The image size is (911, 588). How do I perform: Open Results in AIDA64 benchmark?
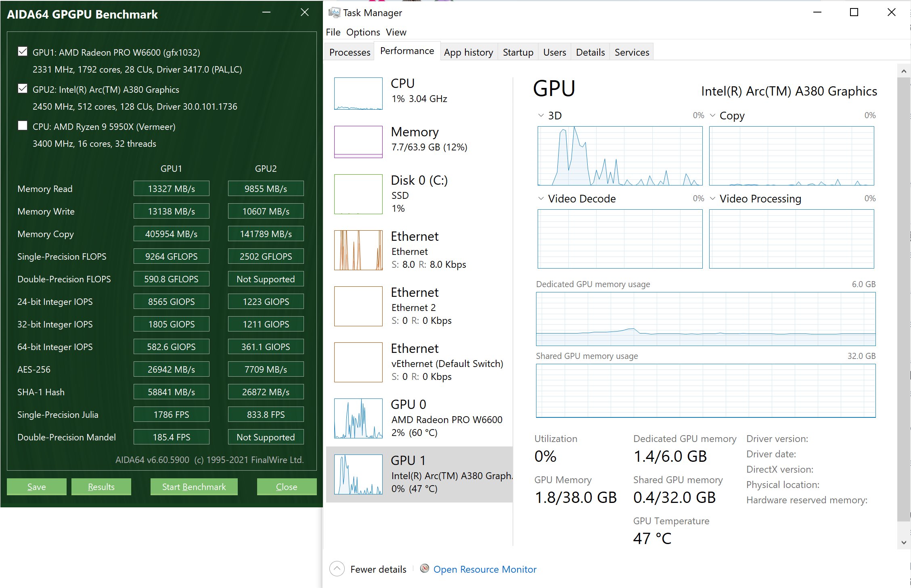point(101,486)
